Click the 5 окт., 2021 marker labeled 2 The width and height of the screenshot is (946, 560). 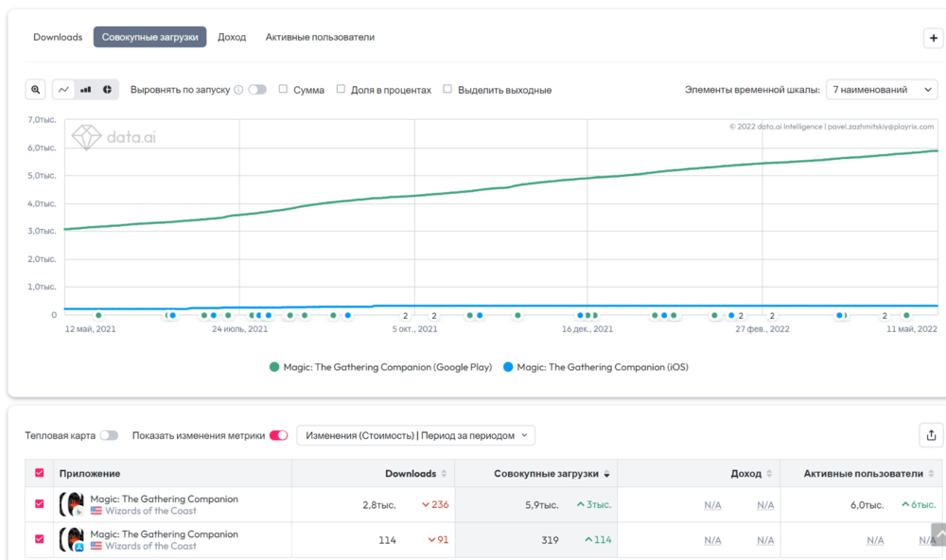coord(405,316)
